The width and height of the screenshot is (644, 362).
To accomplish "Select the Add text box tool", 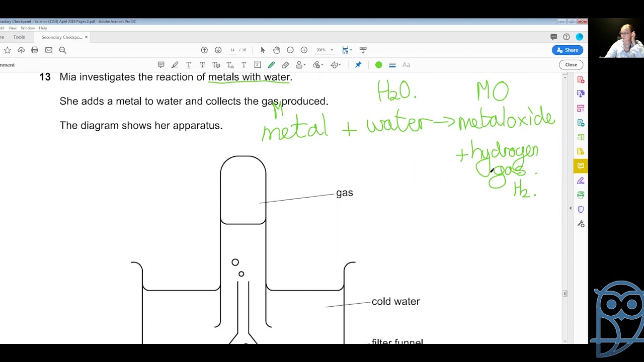I will coord(258,65).
